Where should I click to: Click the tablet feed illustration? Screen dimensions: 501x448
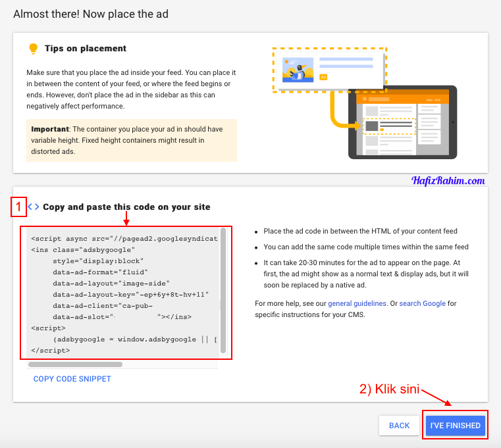point(402,122)
